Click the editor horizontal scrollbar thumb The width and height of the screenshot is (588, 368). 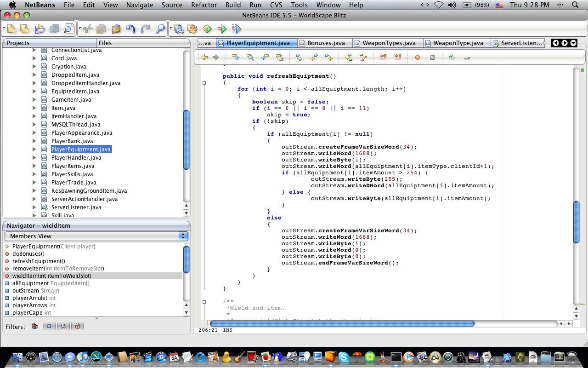(342, 324)
